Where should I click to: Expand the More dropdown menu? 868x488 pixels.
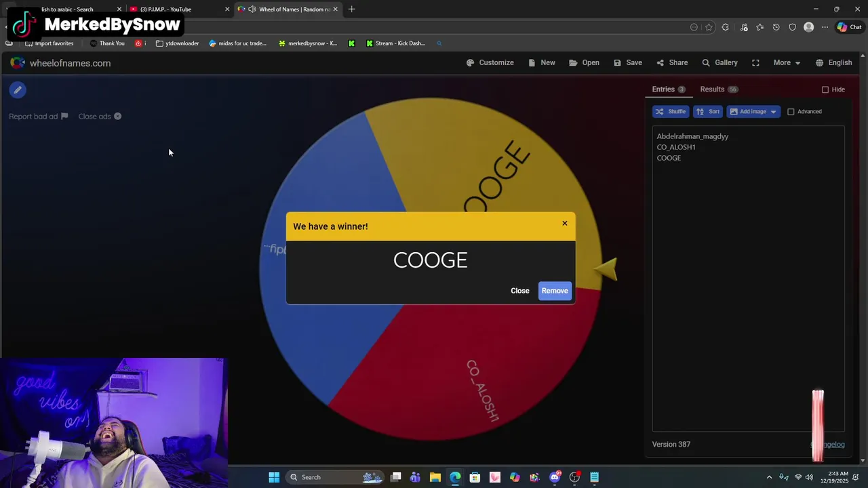787,63
